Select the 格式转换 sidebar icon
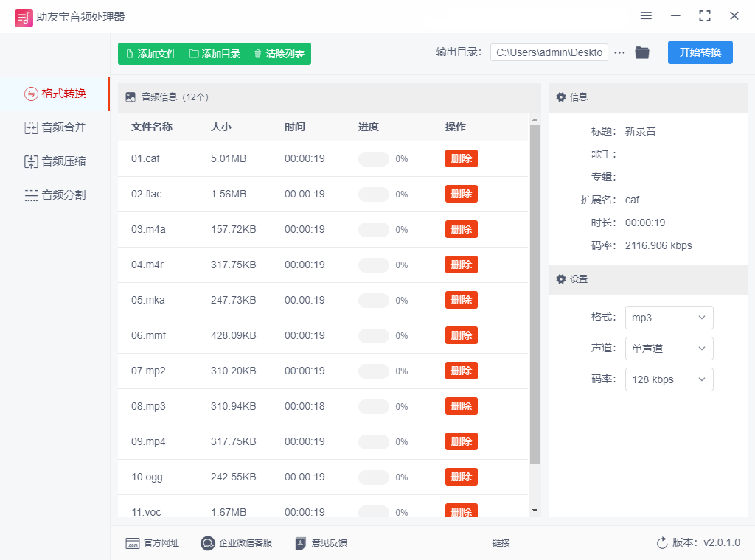755x560 pixels. 29,94
